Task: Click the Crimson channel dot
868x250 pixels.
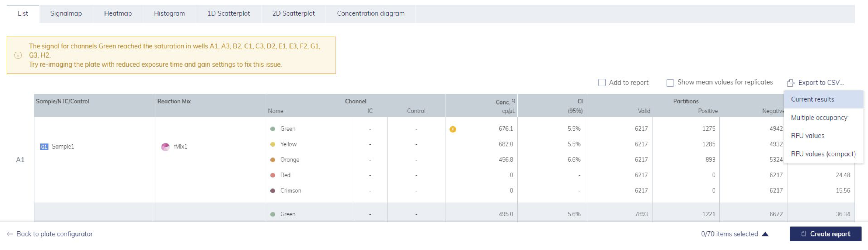Action: [273, 191]
